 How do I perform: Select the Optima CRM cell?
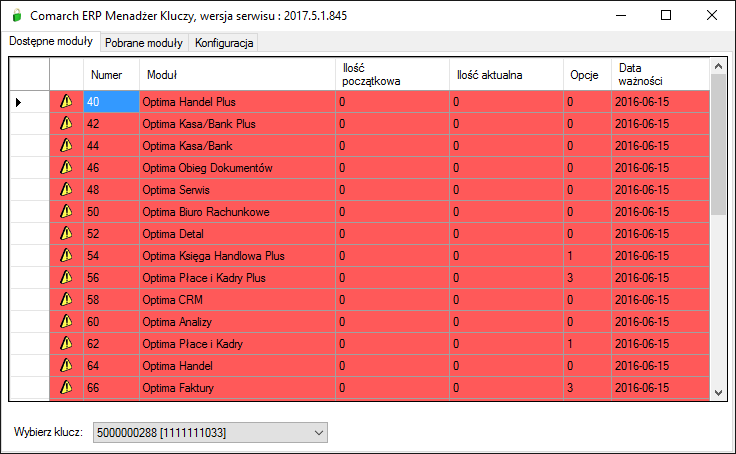[x=238, y=300]
